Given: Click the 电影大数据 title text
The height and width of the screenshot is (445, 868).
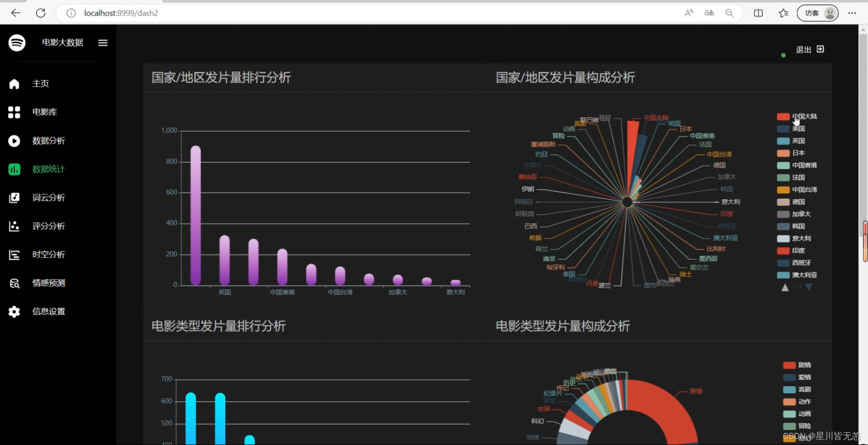Looking at the screenshot, I should [x=62, y=43].
